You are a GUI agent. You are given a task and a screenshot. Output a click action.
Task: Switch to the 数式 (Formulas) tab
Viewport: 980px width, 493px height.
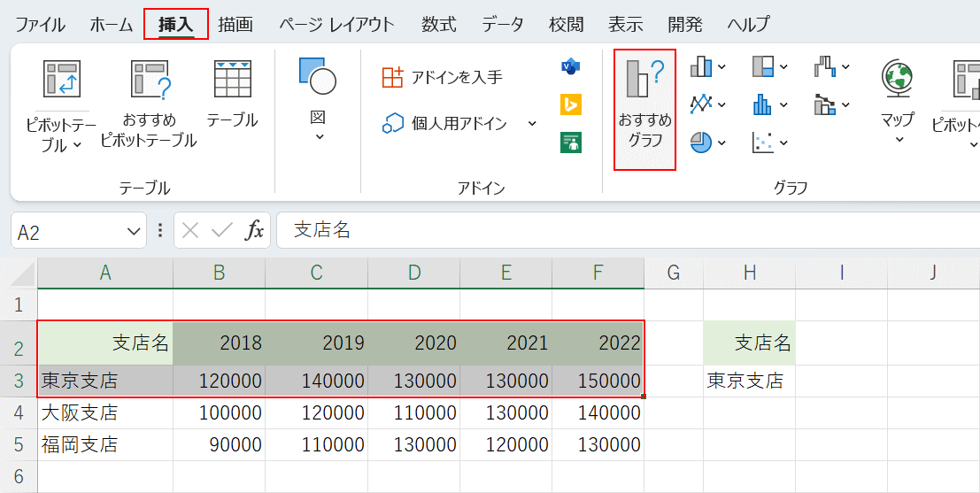438,24
